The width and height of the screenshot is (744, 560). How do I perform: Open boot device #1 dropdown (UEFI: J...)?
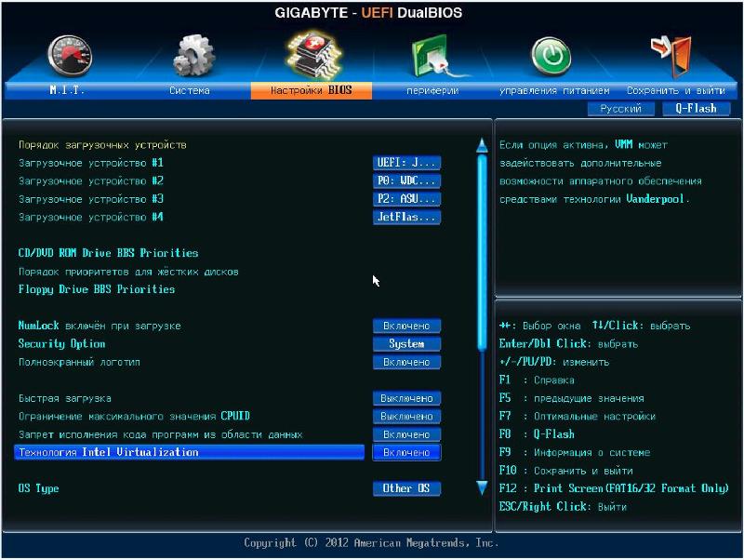click(x=406, y=163)
